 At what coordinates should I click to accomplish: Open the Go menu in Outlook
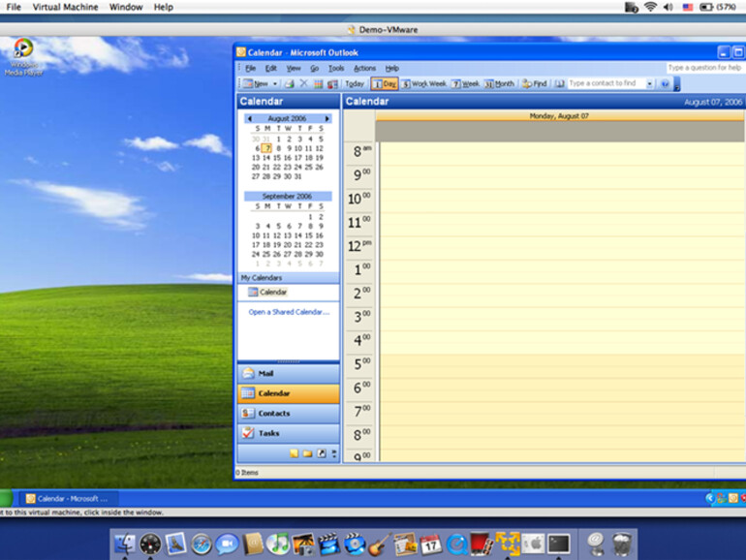[314, 68]
